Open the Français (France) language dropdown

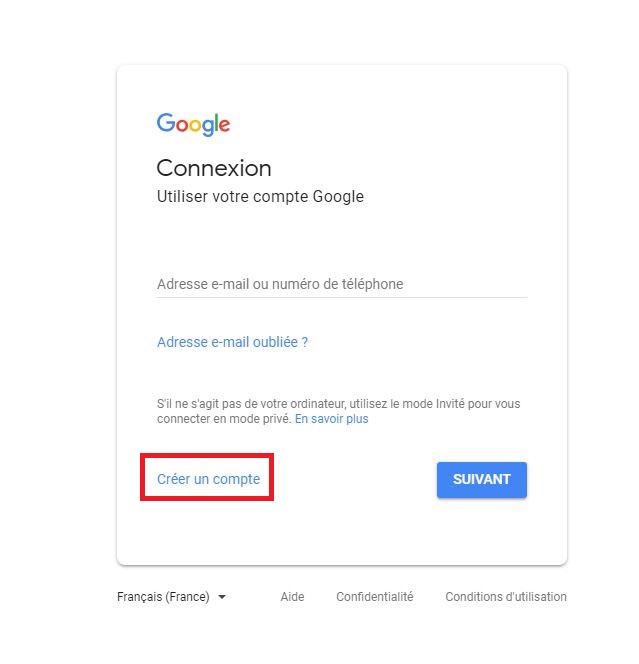click(171, 597)
